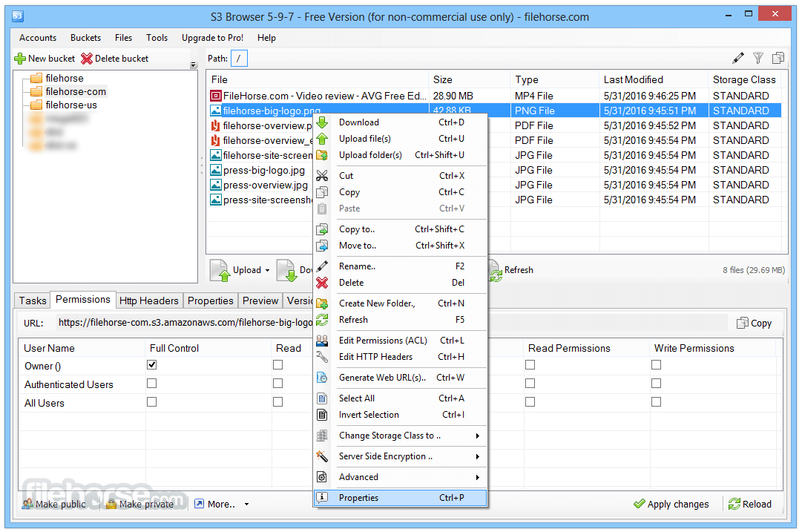Image resolution: width=802 pixels, height=532 pixels.
Task: Click the Copy to.. icon
Action: pos(322,229)
